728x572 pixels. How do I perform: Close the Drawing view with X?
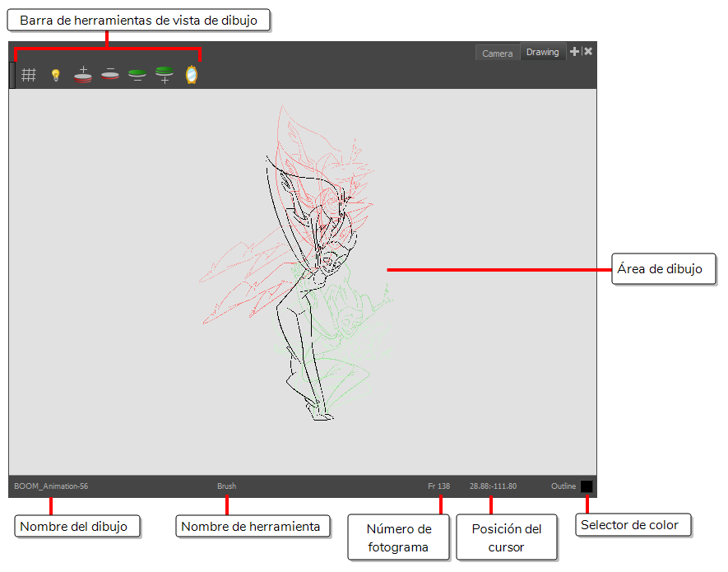tap(588, 52)
